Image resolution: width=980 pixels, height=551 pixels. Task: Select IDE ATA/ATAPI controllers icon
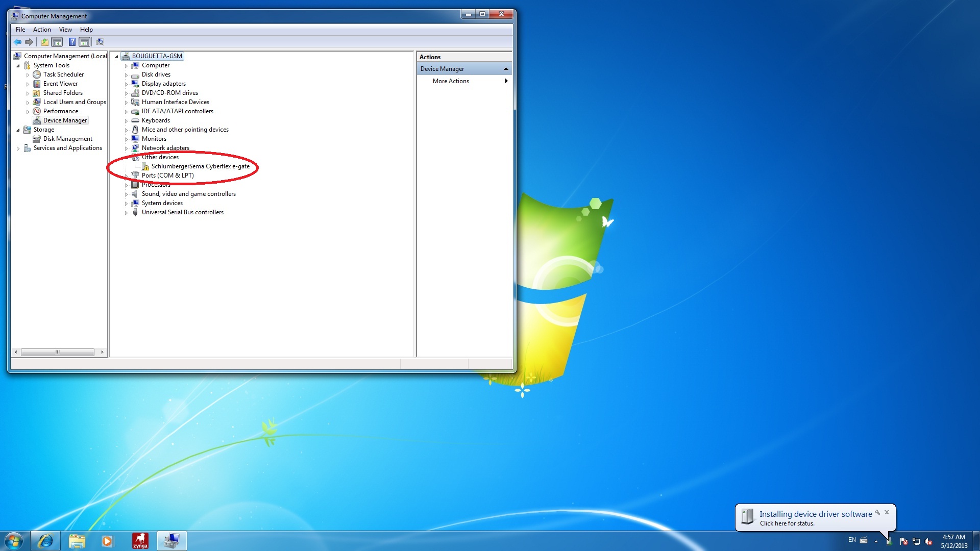click(x=135, y=111)
